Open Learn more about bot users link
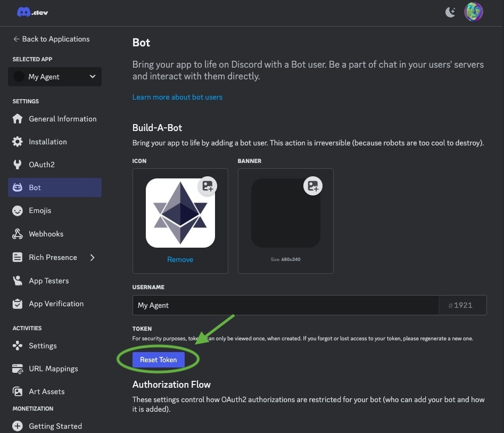Screen dimensions: 504x433 point(177,97)
